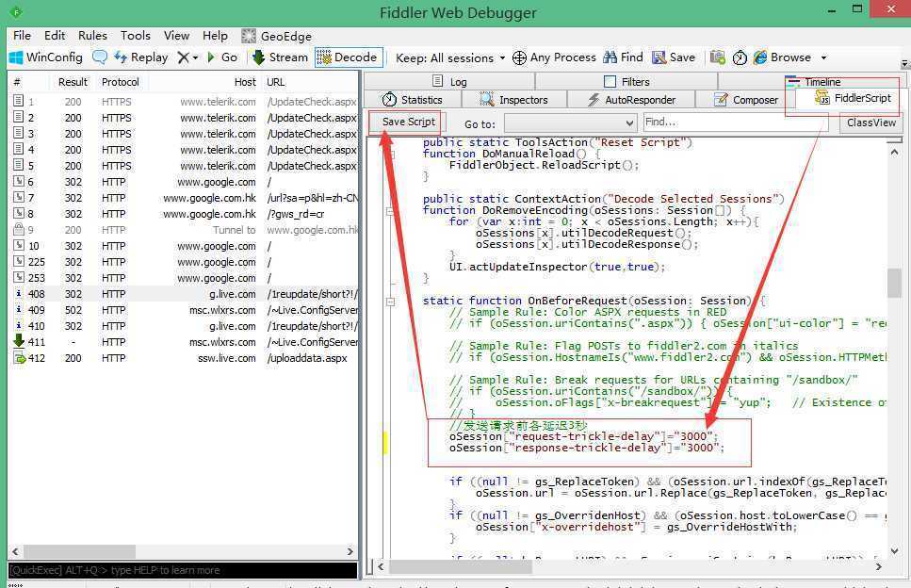
Task: Select session 410 g.live.com info icon
Action: (19, 325)
